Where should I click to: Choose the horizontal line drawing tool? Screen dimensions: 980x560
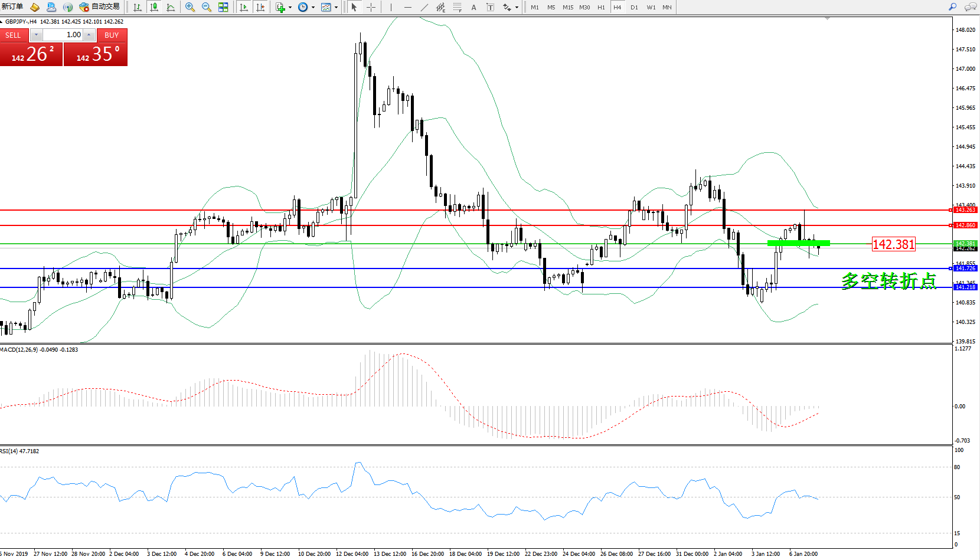(407, 7)
